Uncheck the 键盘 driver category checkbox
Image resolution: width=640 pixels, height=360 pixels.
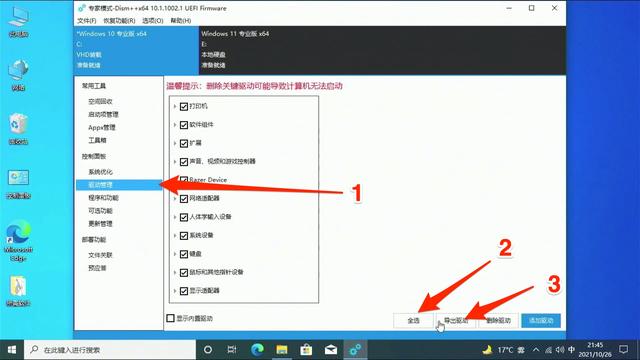click(x=184, y=254)
